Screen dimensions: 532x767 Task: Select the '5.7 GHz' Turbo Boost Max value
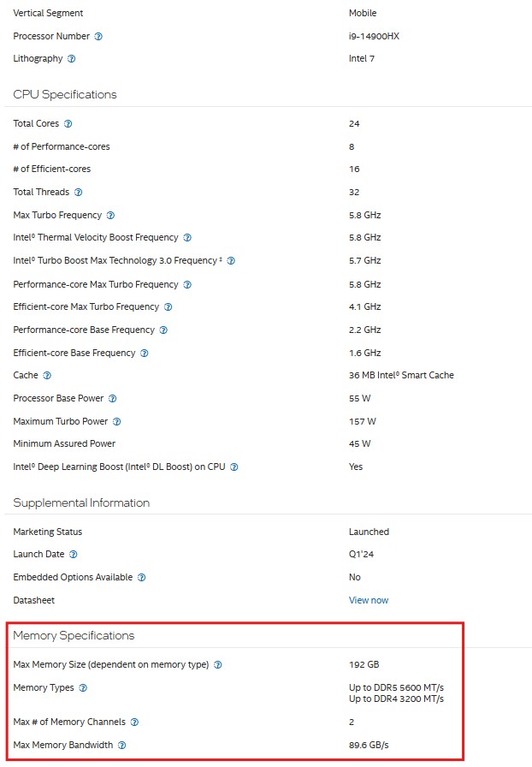(364, 261)
